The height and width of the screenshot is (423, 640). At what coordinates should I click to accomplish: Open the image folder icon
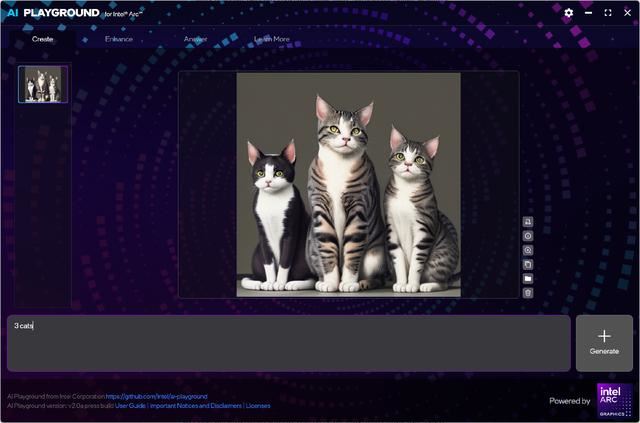pyautogui.click(x=528, y=279)
